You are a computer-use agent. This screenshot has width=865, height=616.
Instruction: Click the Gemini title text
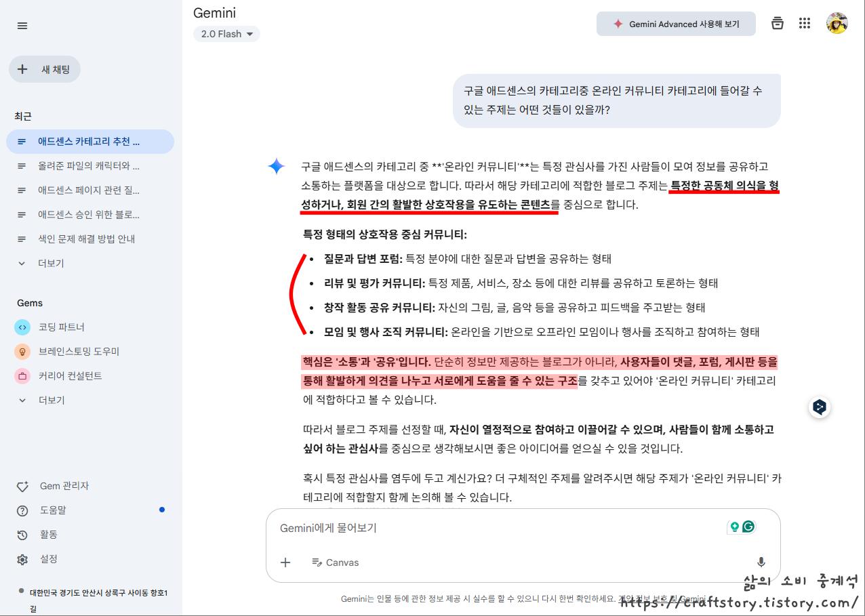214,13
